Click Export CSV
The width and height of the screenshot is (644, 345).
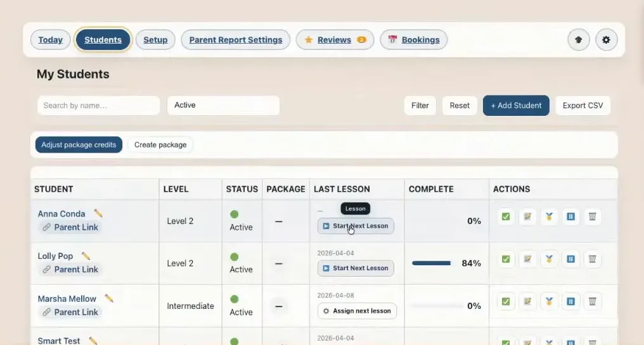click(x=583, y=106)
